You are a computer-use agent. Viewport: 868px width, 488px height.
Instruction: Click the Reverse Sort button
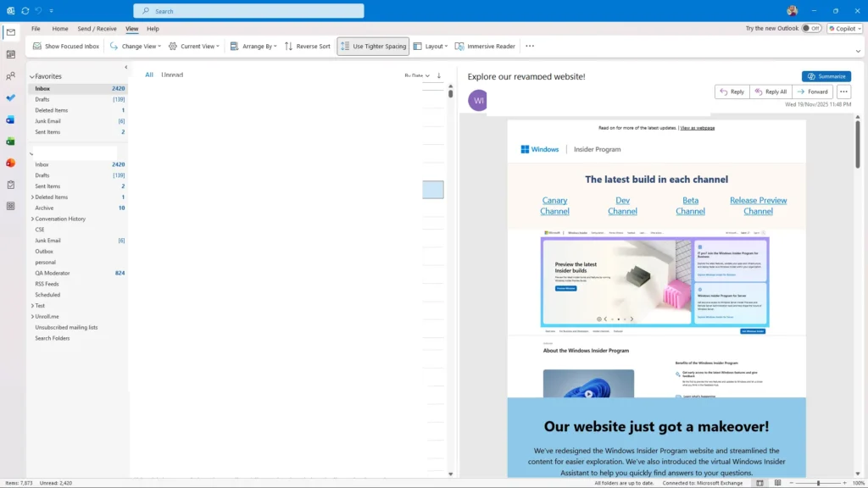[x=307, y=46]
